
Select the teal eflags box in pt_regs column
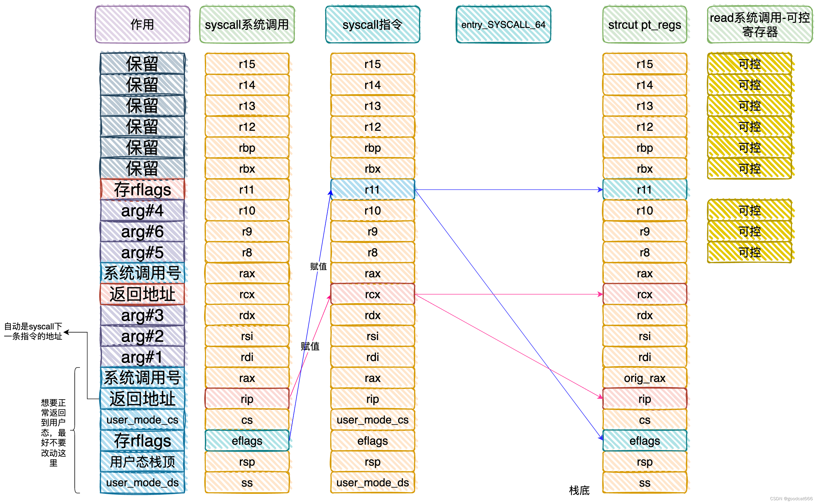(645, 441)
